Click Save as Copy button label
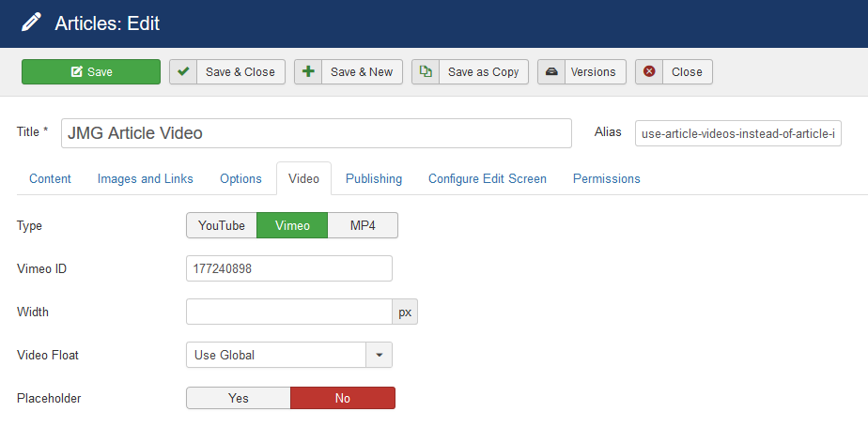The width and height of the screenshot is (868, 442). (x=483, y=72)
